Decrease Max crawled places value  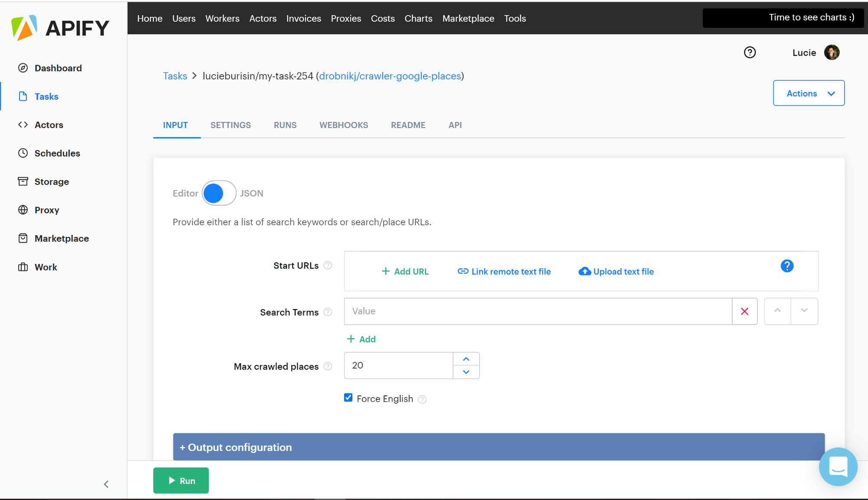point(466,372)
